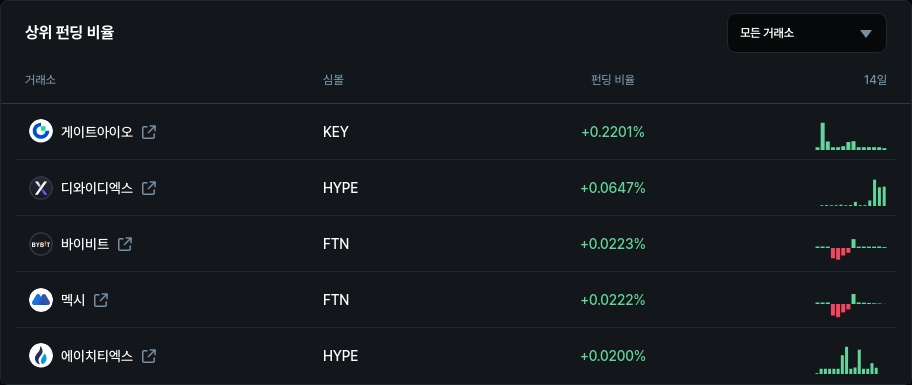Open external link icon beside 에이치티엑스
912x385 pixels.
149,355
